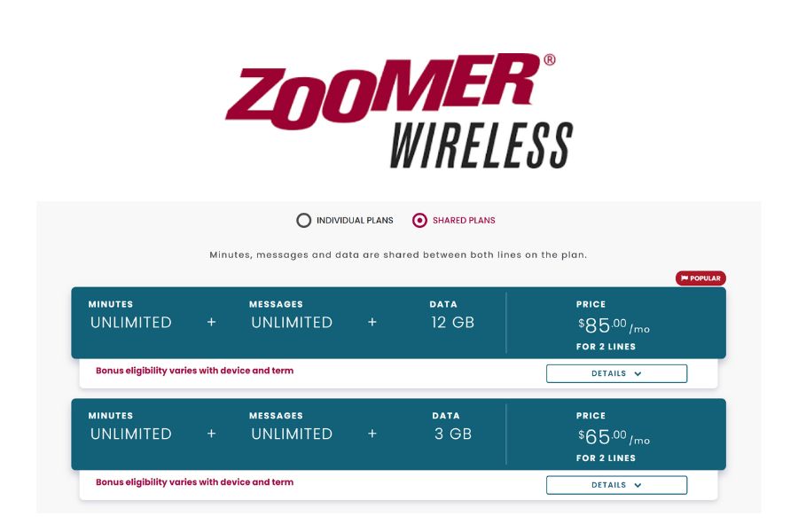Click the shared lines description text

[x=398, y=255]
